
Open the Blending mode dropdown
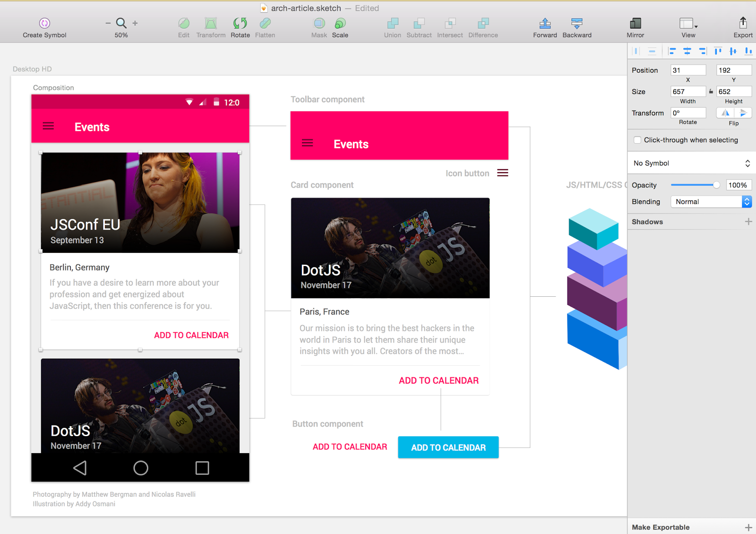point(711,202)
